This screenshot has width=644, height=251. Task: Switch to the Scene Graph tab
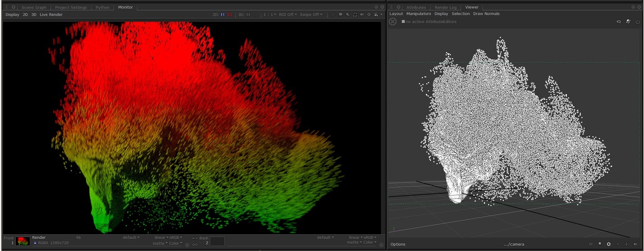34,7
